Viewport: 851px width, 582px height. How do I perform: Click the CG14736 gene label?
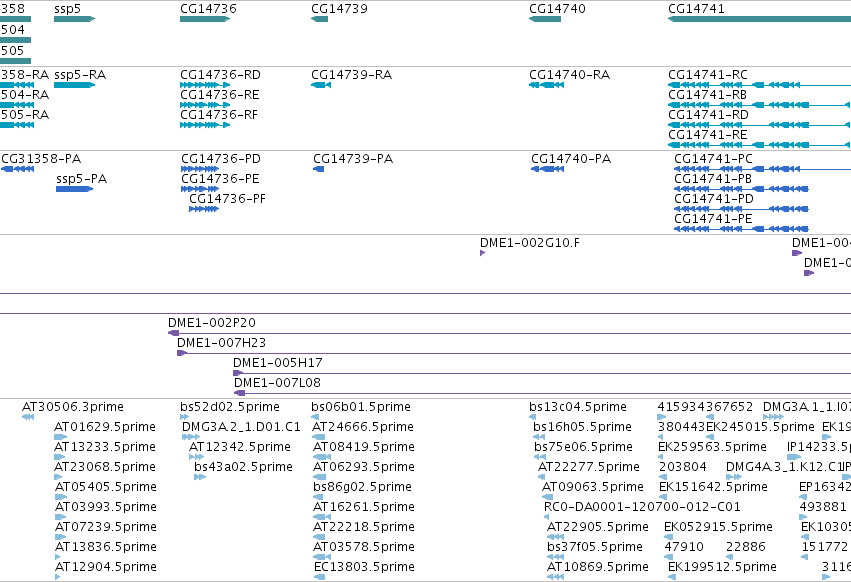tap(208, 9)
